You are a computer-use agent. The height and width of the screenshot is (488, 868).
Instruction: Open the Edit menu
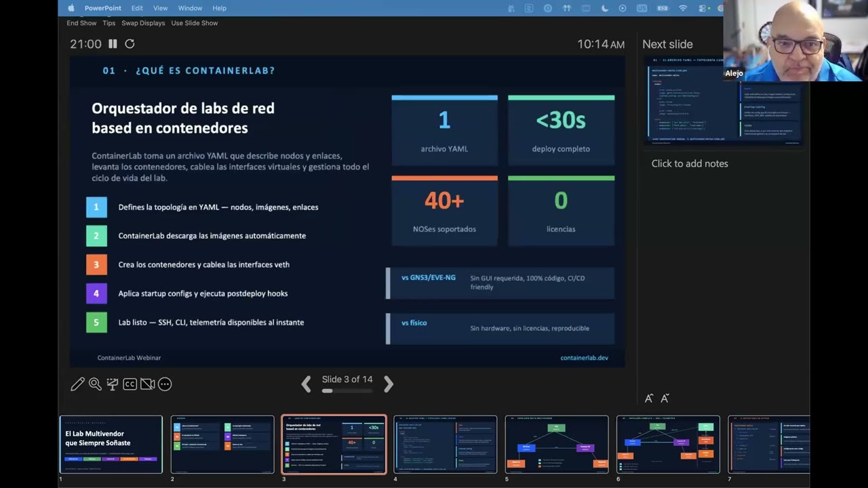137,8
